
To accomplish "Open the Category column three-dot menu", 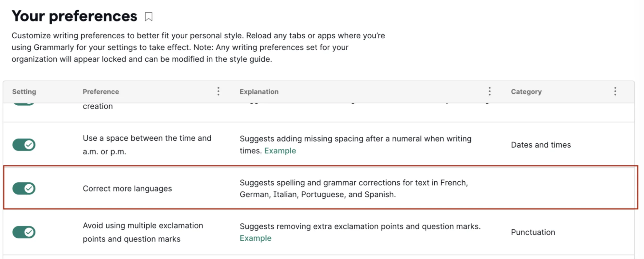I will [x=615, y=91].
